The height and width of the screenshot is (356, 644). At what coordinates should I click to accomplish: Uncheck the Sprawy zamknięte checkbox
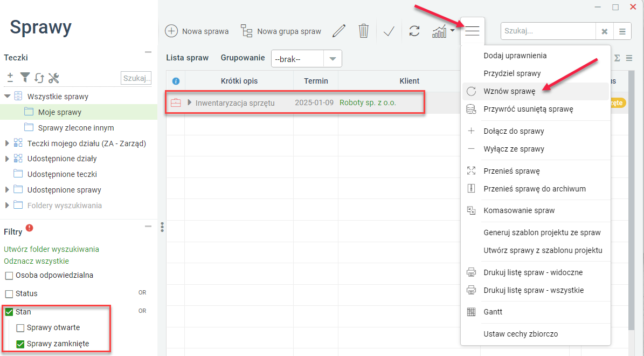click(20, 344)
